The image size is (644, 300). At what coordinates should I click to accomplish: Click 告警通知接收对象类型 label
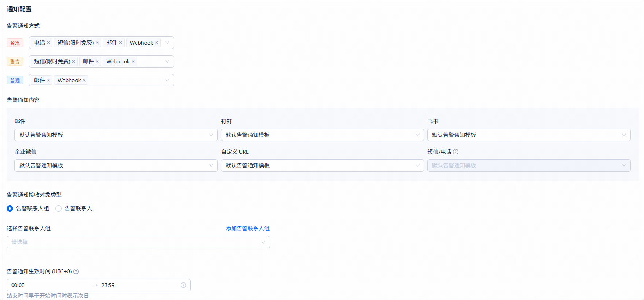point(34,195)
